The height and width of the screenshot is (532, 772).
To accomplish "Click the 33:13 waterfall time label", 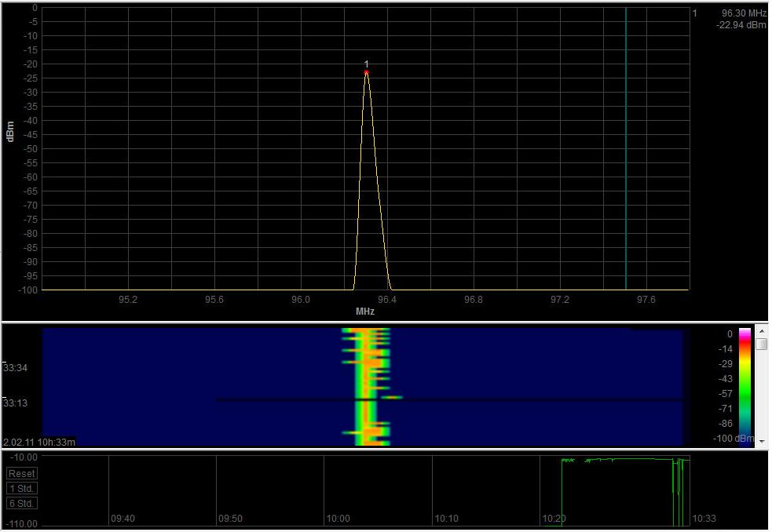I will [15, 403].
